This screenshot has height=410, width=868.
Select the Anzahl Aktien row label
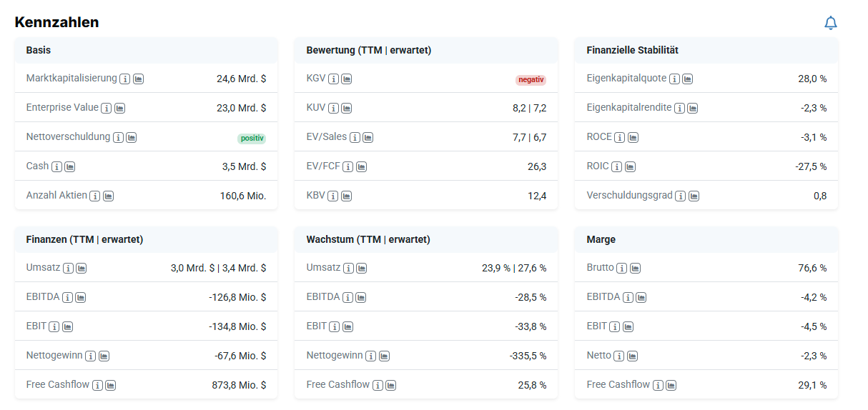(56, 195)
